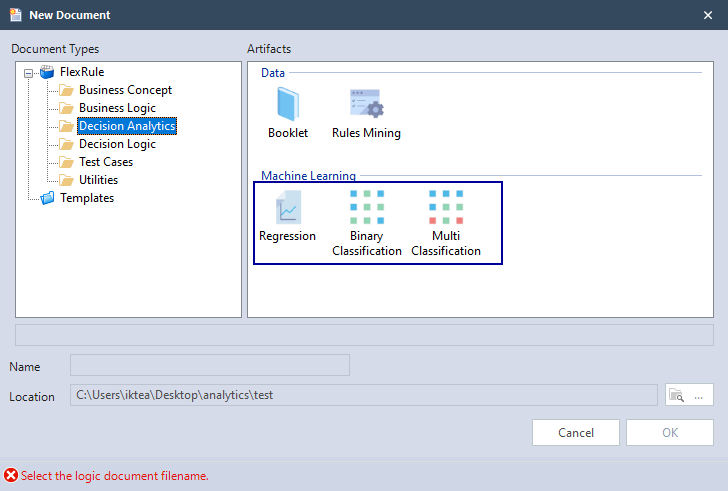This screenshot has width=728, height=491.
Task: Close the New Document dialog
Action: pos(708,15)
